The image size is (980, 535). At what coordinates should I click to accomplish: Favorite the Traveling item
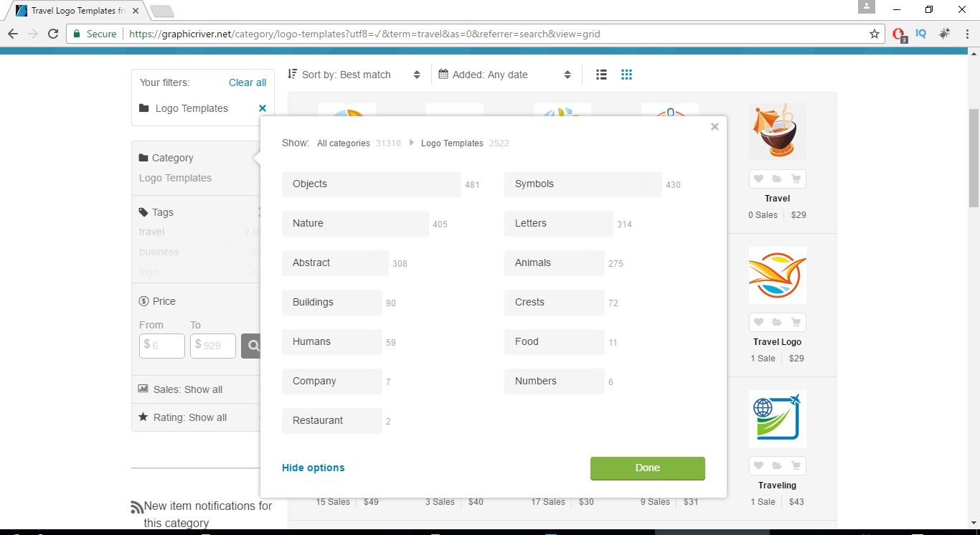tap(758, 466)
